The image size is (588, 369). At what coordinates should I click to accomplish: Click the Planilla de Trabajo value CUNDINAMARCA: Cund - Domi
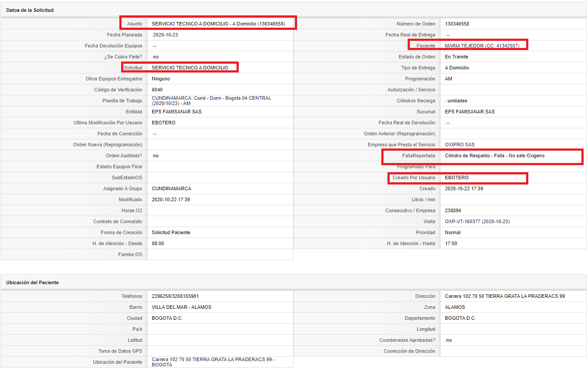[212, 101]
